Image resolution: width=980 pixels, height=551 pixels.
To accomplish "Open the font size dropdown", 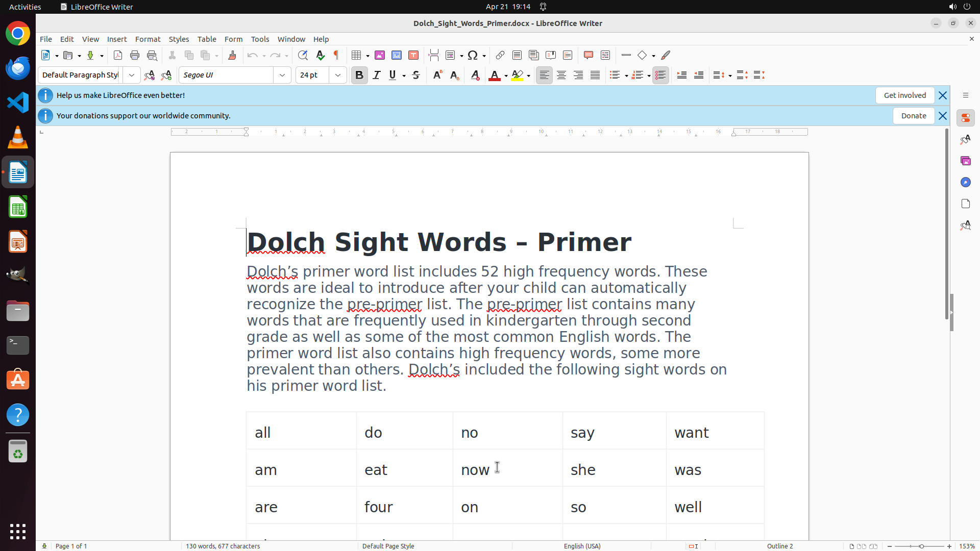I will click(x=338, y=75).
